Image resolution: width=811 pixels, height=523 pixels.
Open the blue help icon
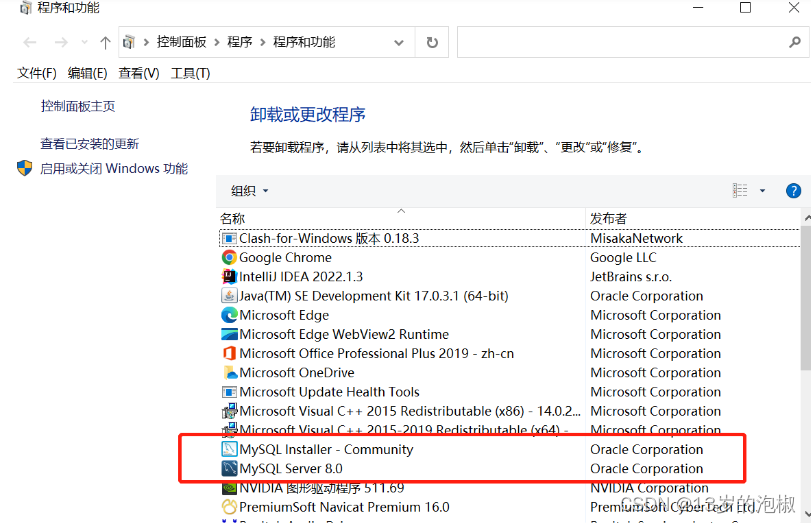pos(793,191)
